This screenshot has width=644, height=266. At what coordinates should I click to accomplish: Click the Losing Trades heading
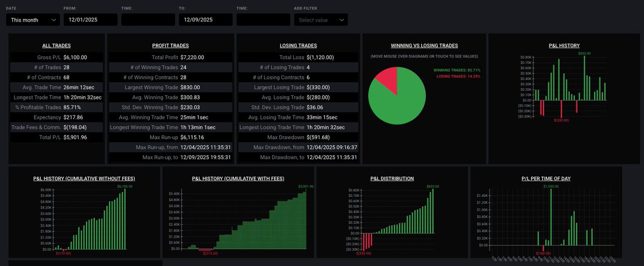coord(298,46)
